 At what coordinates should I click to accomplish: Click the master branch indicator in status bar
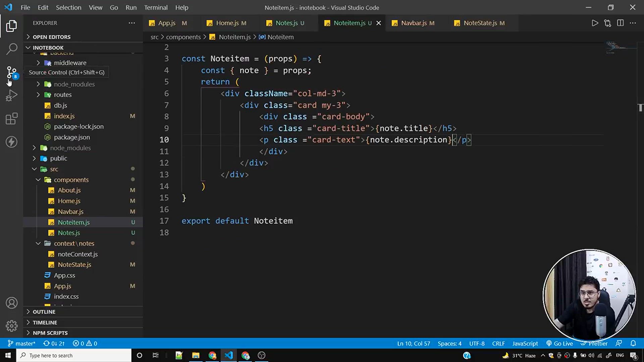coord(21,344)
